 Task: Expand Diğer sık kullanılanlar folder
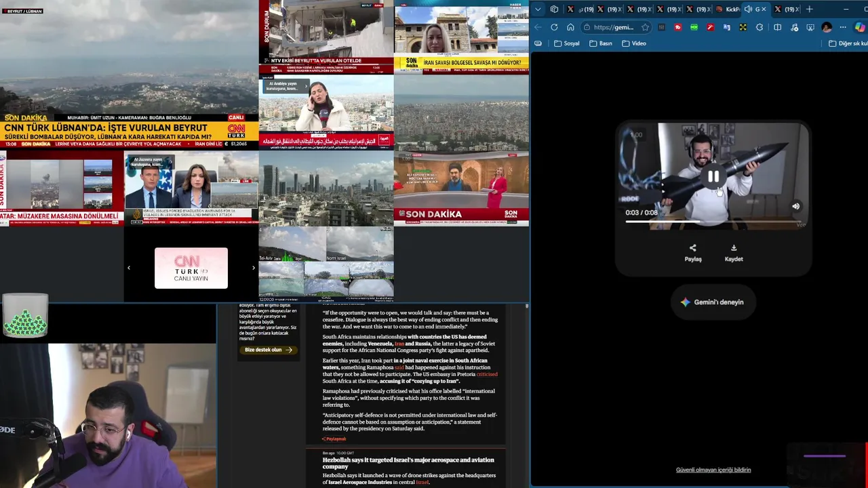(848, 43)
